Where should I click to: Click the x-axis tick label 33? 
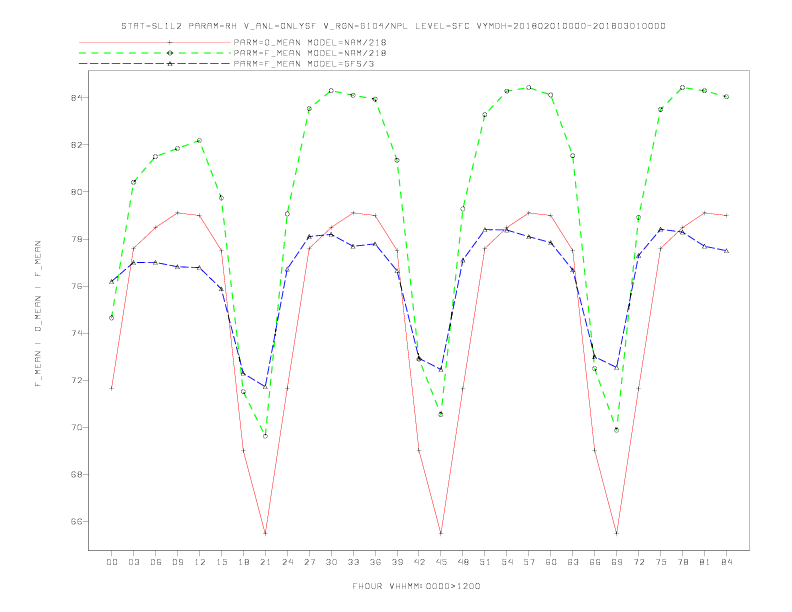(x=353, y=562)
